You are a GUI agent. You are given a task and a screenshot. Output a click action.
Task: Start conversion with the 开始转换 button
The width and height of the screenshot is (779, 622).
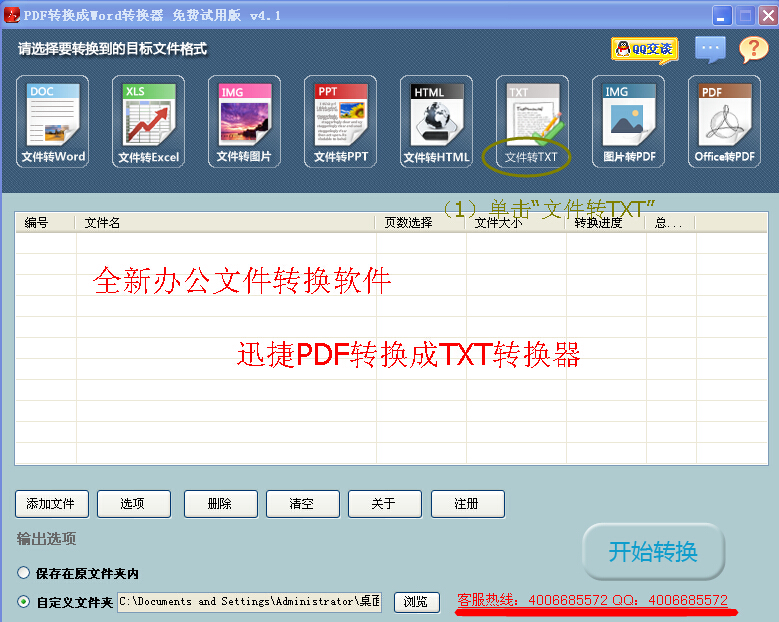[x=653, y=551]
